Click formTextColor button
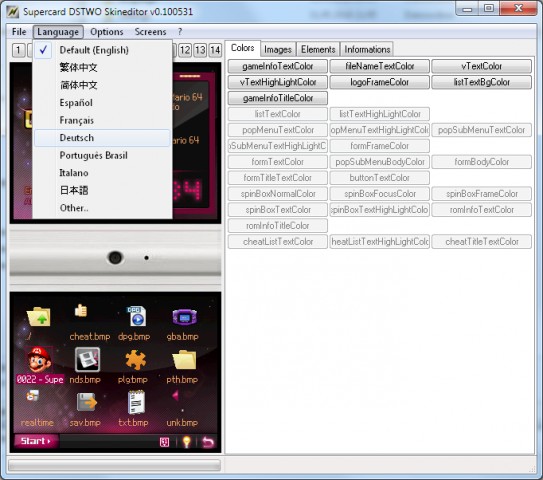The height and width of the screenshot is (480, 543). pos(278,162)
